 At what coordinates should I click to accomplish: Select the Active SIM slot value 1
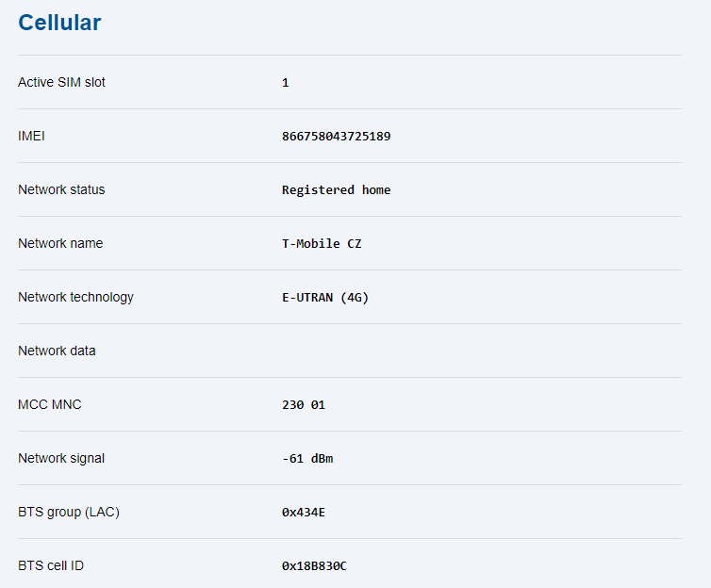point(286,83)
